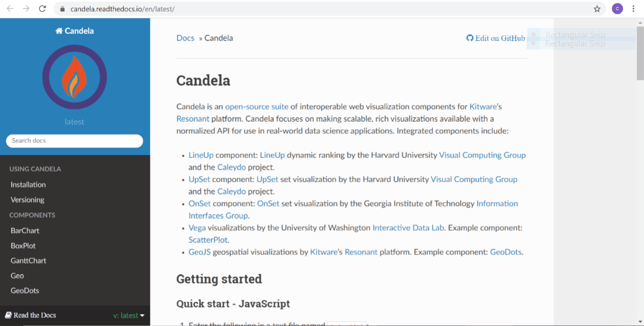This screenshot has width=644, height=326.
Task: Open the Chrome profile avatar
Action: click(x=617, y=9)
